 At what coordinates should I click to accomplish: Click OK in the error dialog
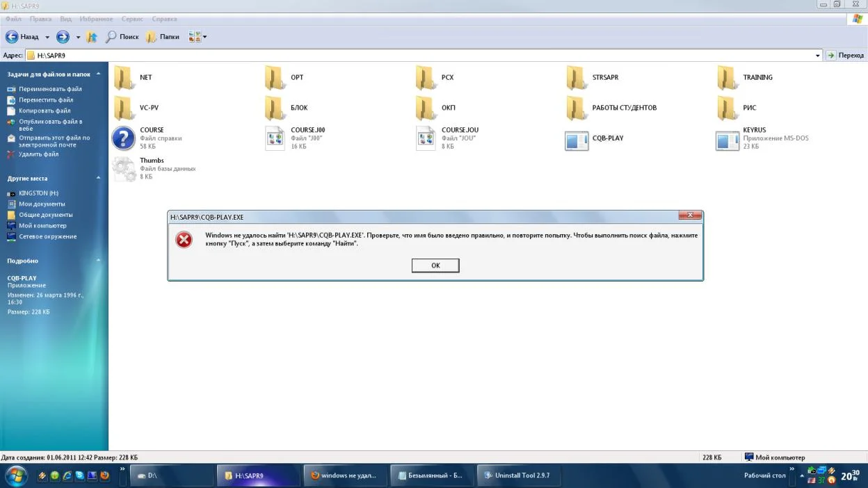click(435, 266)
